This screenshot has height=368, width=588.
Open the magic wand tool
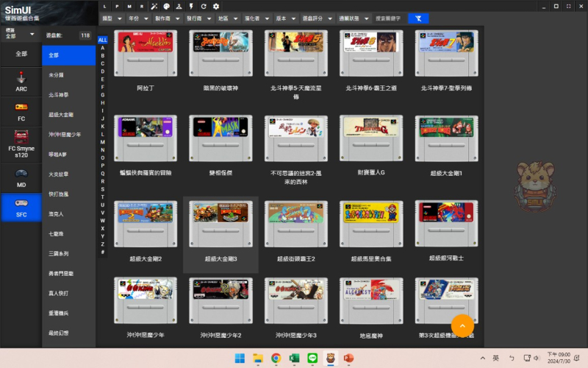154,7
